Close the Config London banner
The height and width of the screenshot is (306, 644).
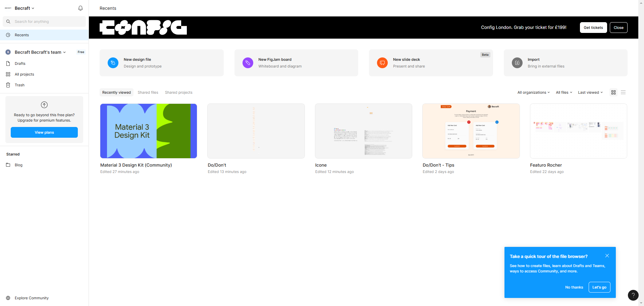[619, 28]
